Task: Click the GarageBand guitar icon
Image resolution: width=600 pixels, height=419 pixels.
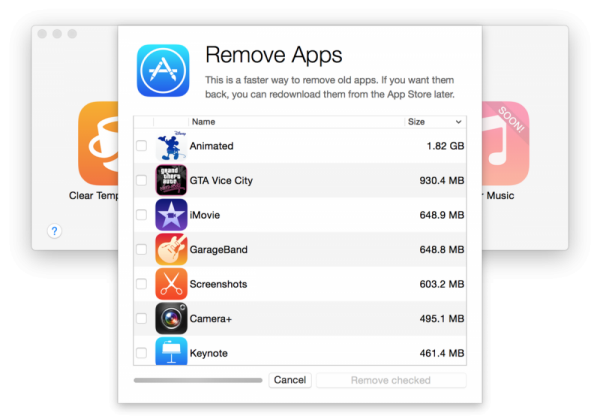Action: coord(171,249)
